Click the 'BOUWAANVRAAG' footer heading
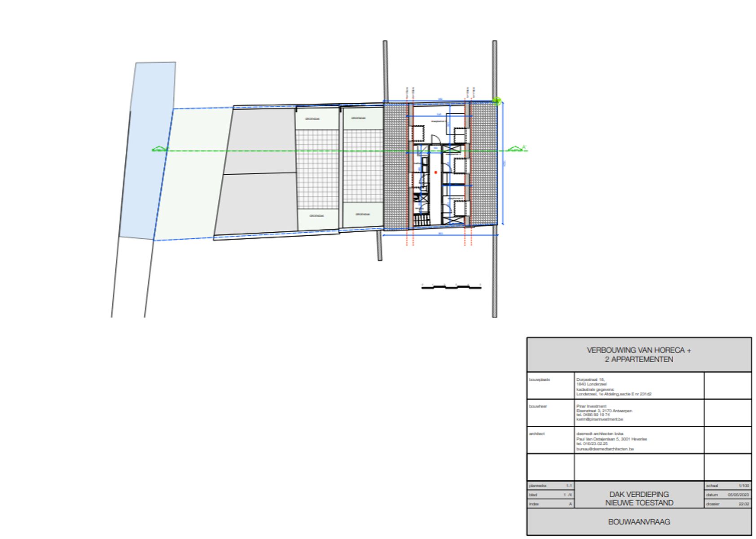This screenshot has height=539, width=756. point(639,522)
